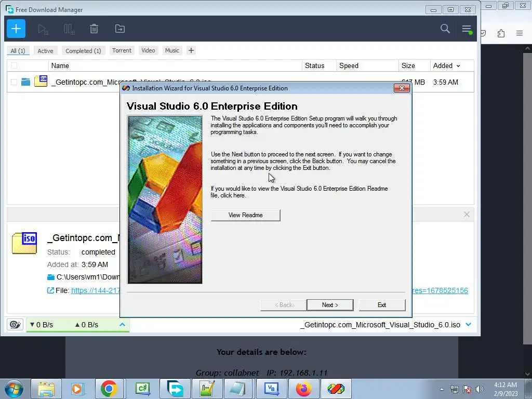Close the Installation Wizard dialog
Screen dimensions: 532x399
[x=402, y=88]
